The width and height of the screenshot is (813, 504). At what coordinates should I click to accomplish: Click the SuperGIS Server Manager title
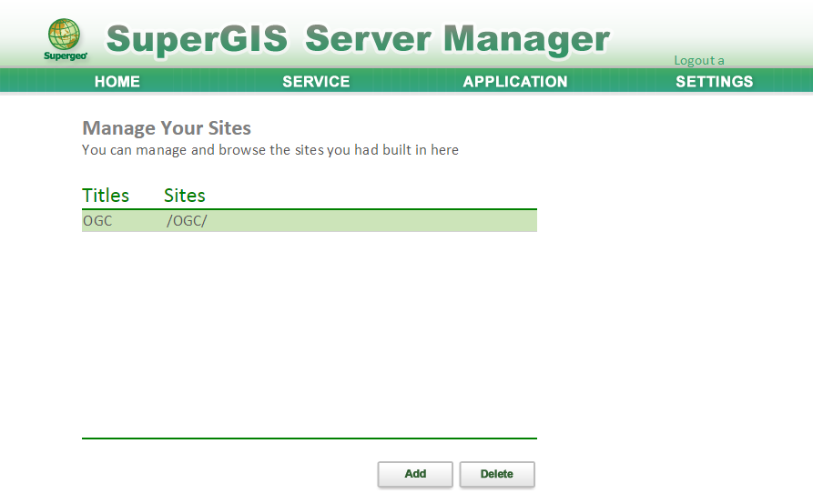pos(358,39)
